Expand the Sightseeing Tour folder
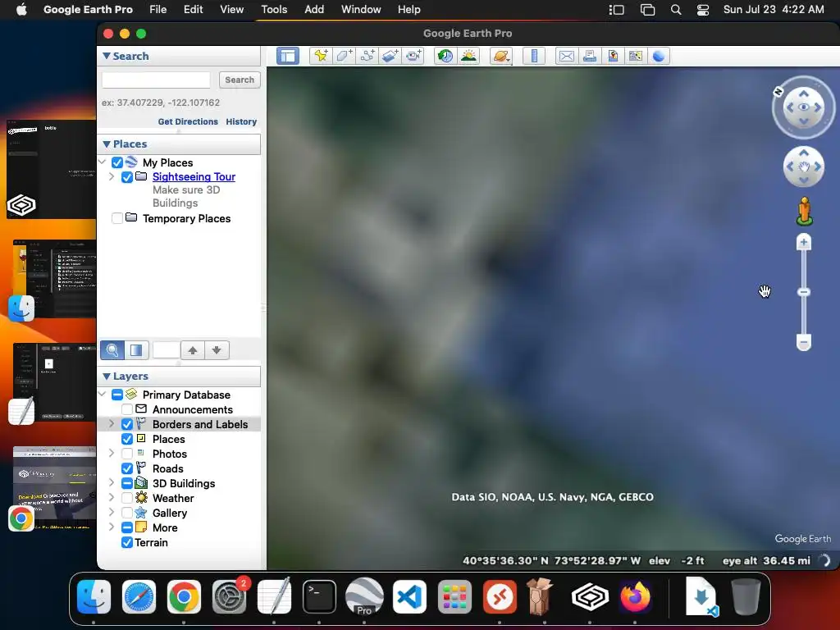Image resolution: width=840 pixels, height=630 pixels. [x=112, y=176]
